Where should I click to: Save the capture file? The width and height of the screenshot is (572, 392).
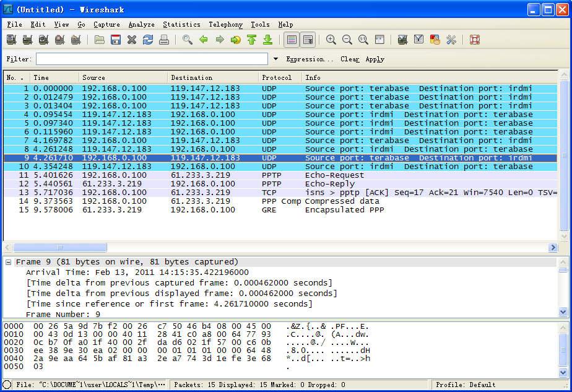coord(116,40)
